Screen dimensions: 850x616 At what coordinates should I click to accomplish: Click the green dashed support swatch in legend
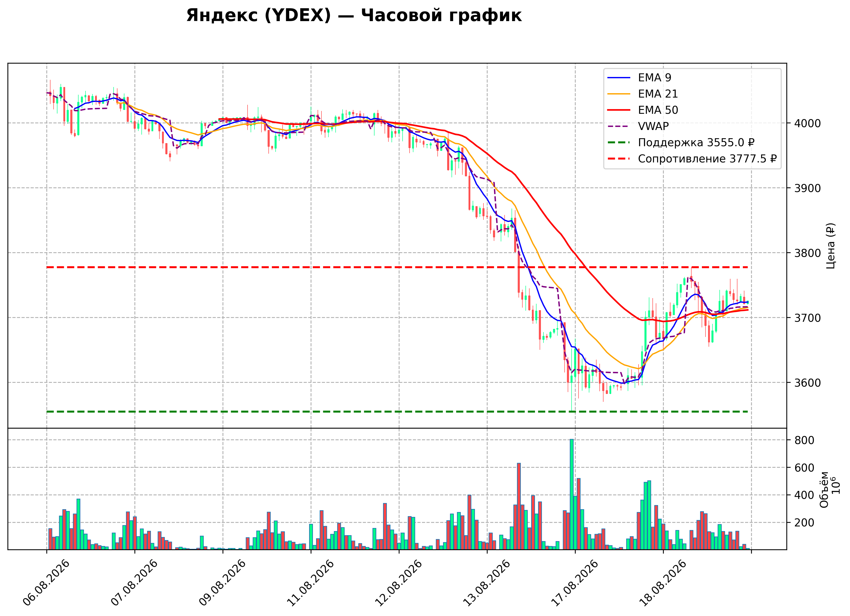[619, 142]
